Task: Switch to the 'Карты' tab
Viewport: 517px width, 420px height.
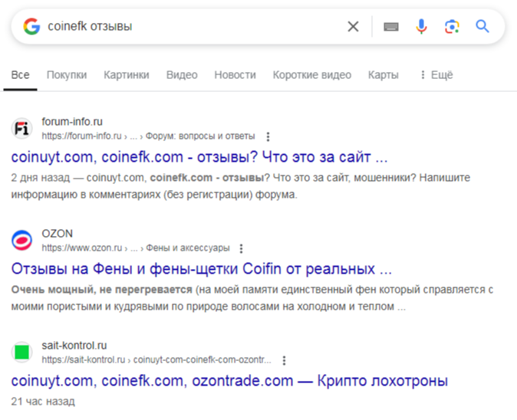Action: pos(383,75)
